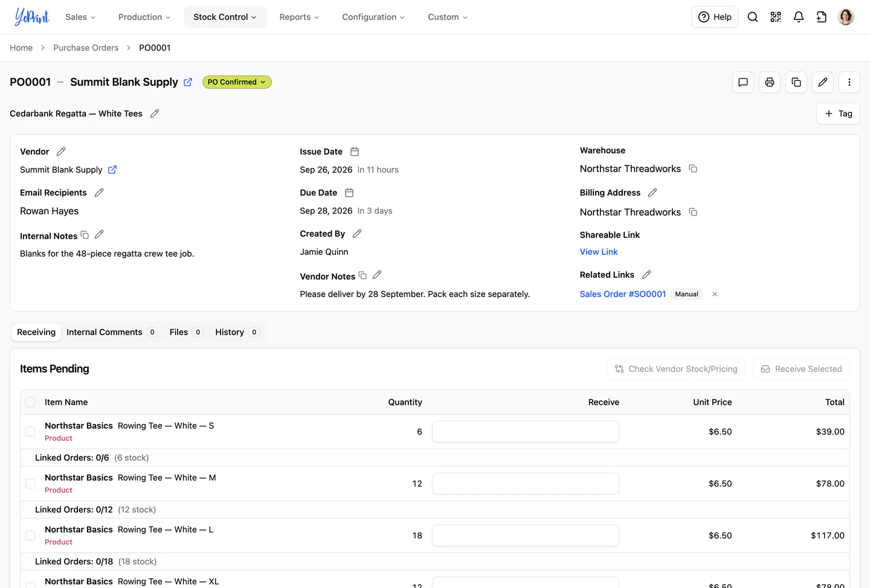This screenshot has height=588, width=870.
Task: Edit the Cedarbank Regatta title with pencil
Action: tap(155, 113)
